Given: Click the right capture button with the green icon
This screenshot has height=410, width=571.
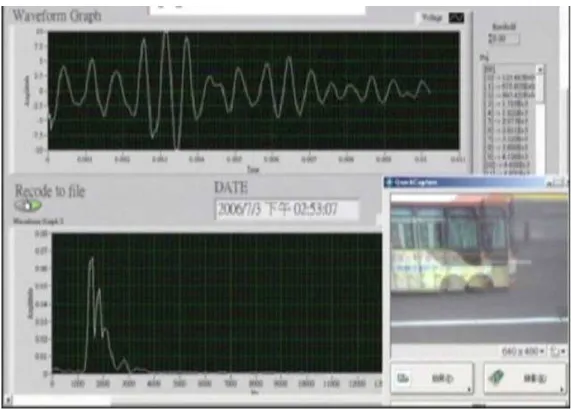Looking at the screenshot, I should [525, 378].
